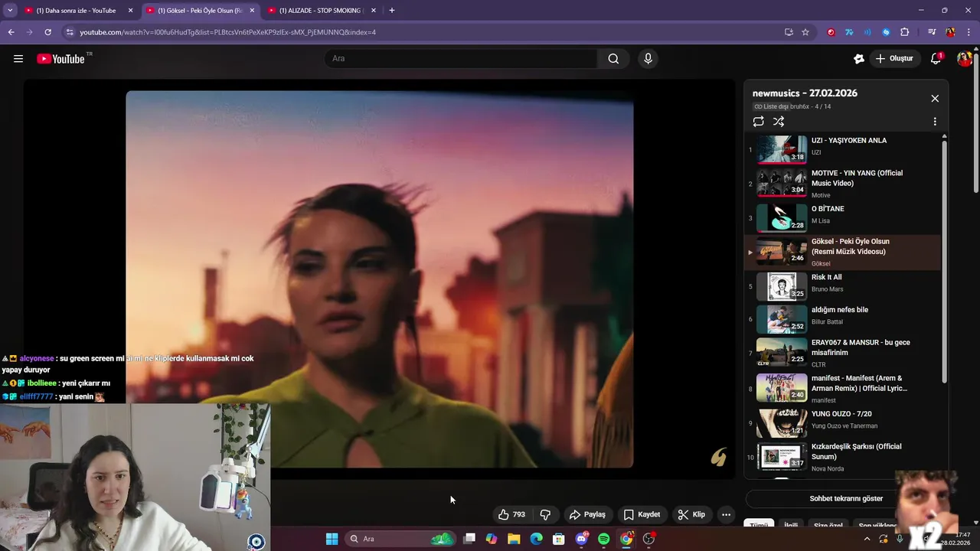Click the YouTube Ara search field
Viewport: 980px width, 551px height.
462,58
